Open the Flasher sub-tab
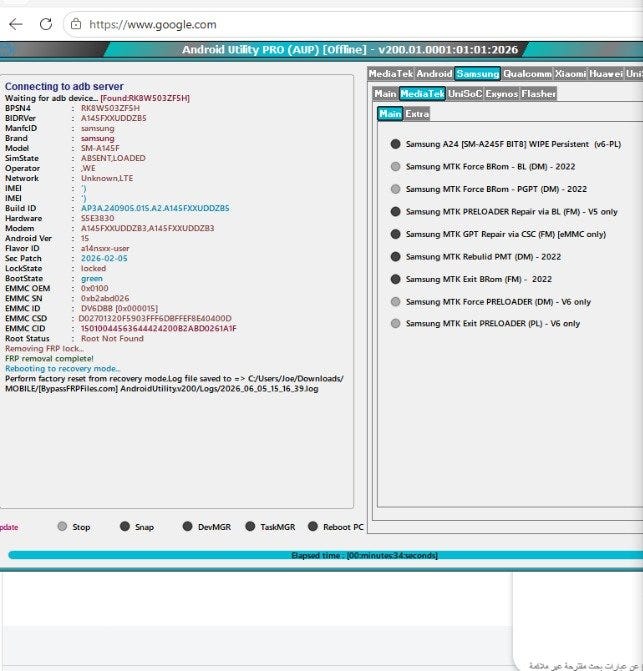Screen dimensions: 643x671 (538, 94)
